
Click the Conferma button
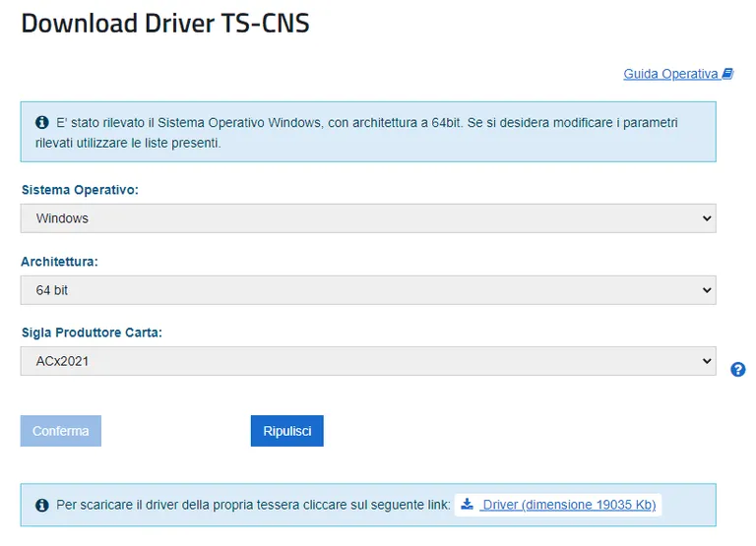click(x=61, y=431)
